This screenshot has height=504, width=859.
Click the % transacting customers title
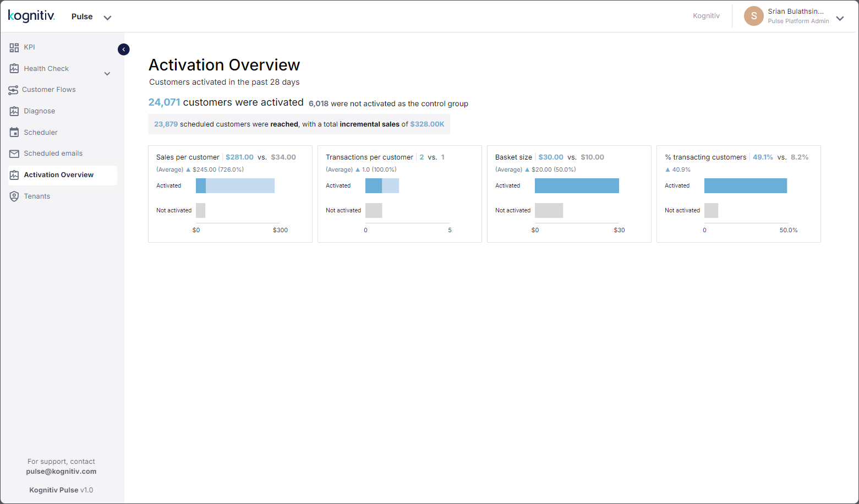[705, 157]
